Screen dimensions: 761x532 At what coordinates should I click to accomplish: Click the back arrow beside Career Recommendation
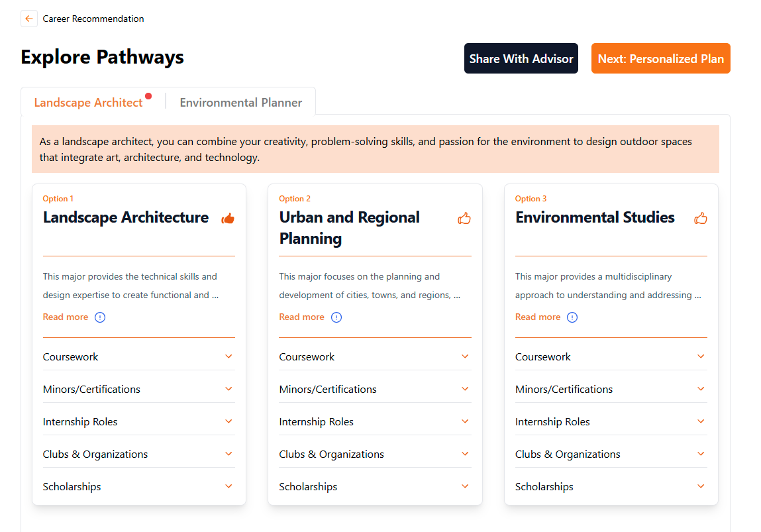[x=28, y=18]
